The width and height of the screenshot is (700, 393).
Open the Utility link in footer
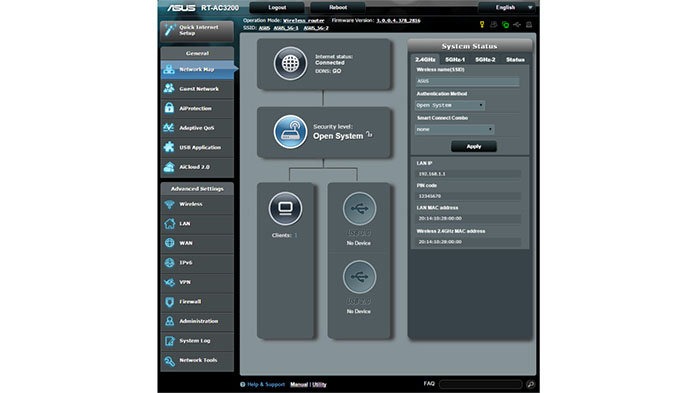click(319, 385)
